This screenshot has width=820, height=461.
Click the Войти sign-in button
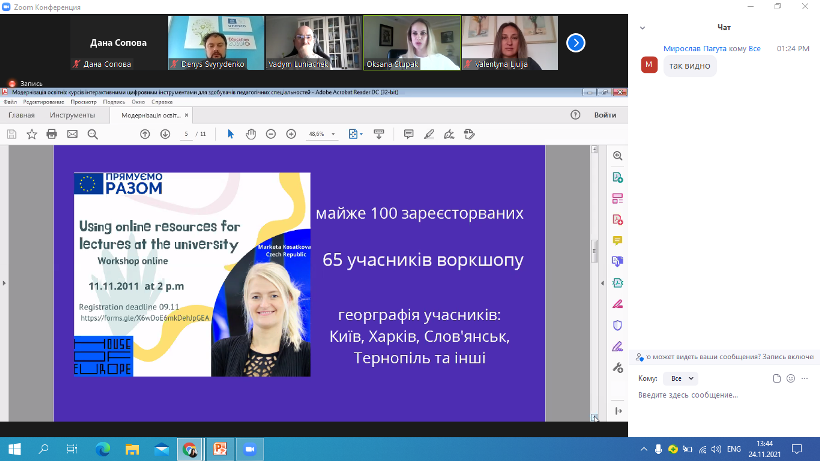[x=604, y=115]
